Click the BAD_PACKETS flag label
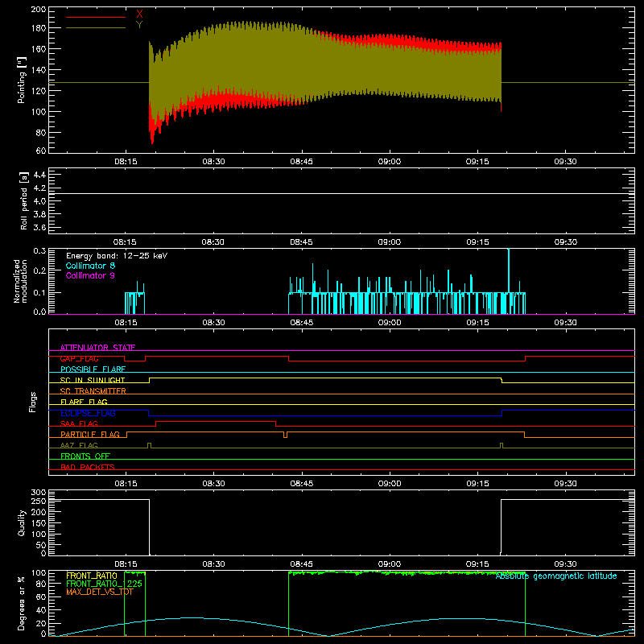The width and height of the screenshot is (644, 644). (88, 467)
